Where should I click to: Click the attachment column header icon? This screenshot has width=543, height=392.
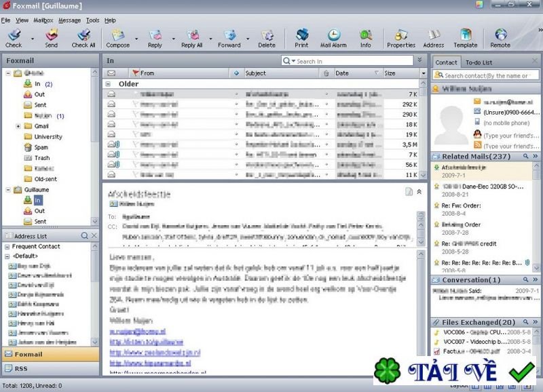click(x=326, y=73)
